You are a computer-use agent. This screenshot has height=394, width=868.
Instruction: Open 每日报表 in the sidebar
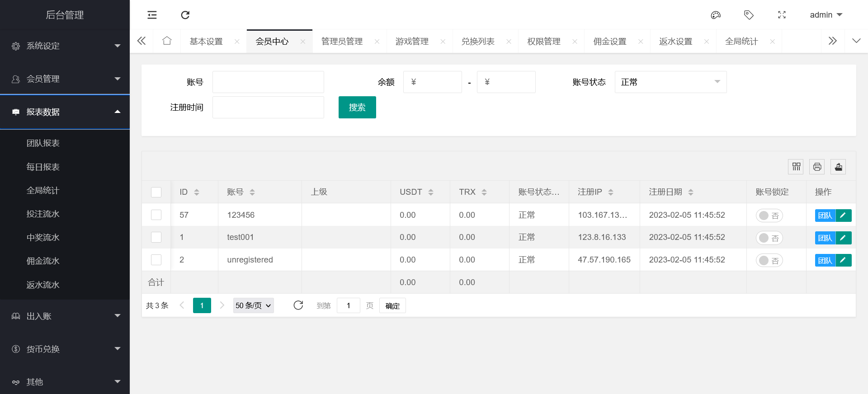(x=43, y=167)
